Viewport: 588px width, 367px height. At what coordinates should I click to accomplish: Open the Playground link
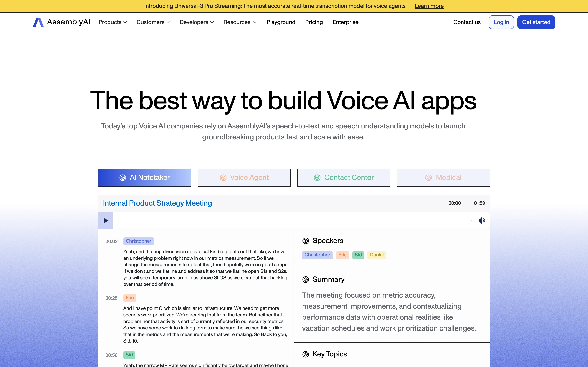coord(281,22)
